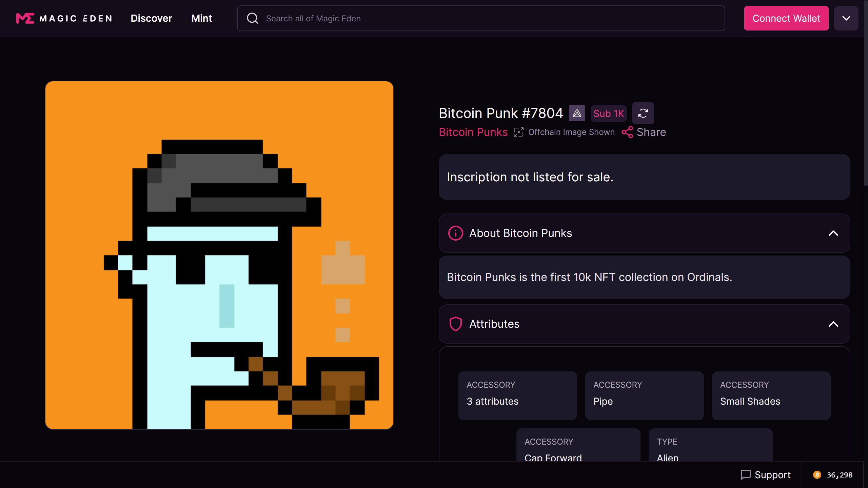The width and height of the screenshot is (868, 488).
Task: Click the search magnifier icon
Action: point(252,18)
